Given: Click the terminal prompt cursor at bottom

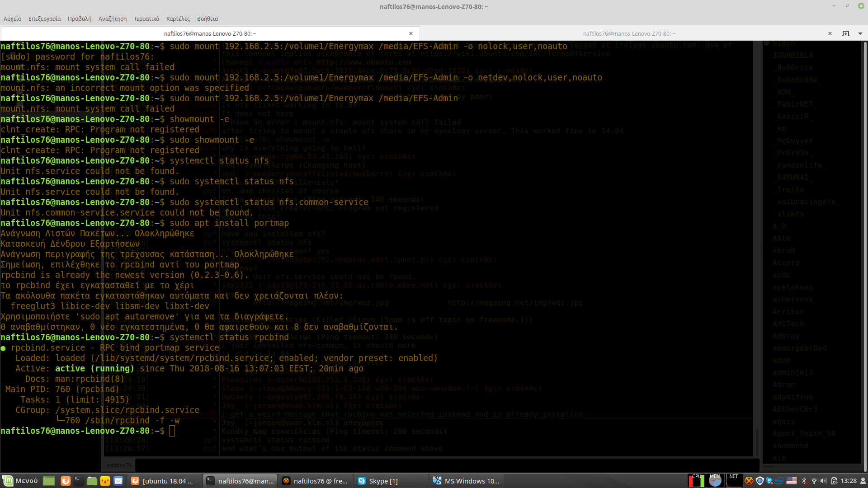Looking at the screenshot, I should coord(172,431).
